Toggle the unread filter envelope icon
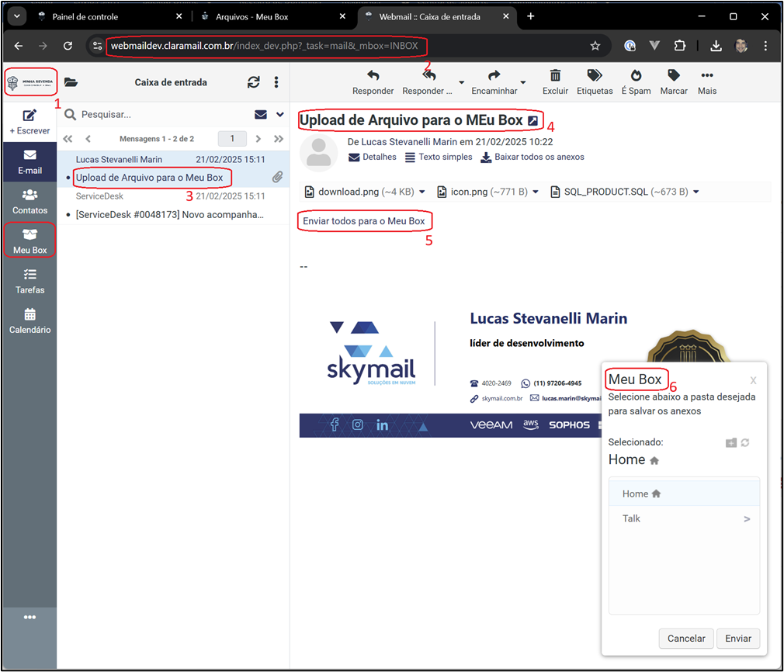The image size is (784, 672). pos(261,115)
